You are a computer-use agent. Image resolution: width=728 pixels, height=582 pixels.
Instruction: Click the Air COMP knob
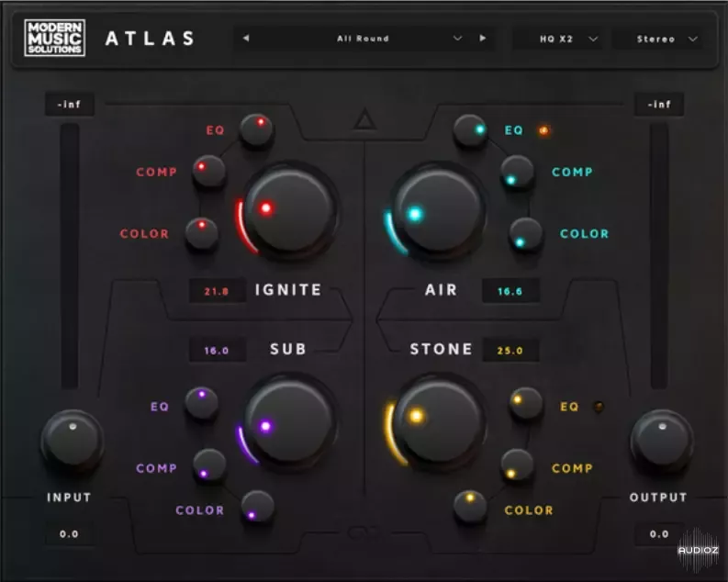(x=517, y=171)
